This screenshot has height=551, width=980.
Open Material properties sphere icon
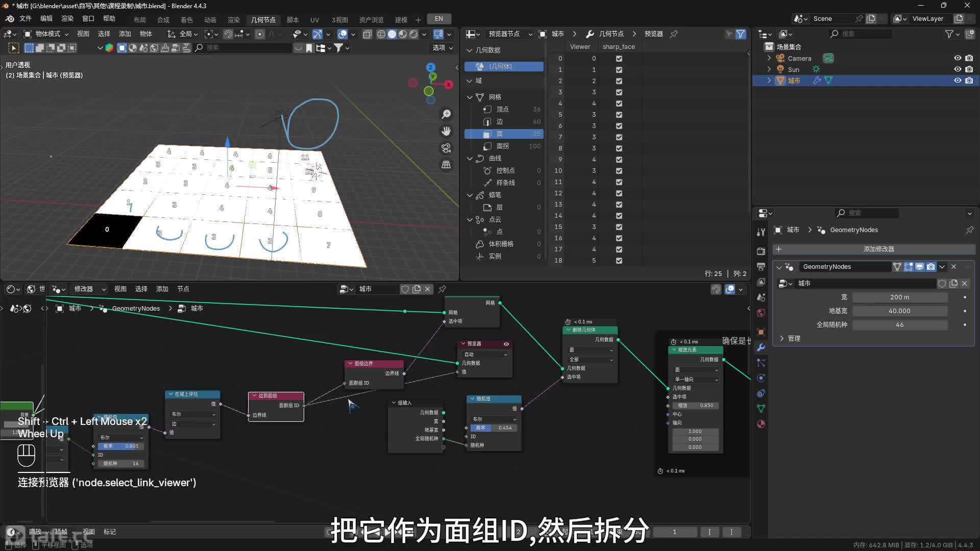(x=761, y=424)
